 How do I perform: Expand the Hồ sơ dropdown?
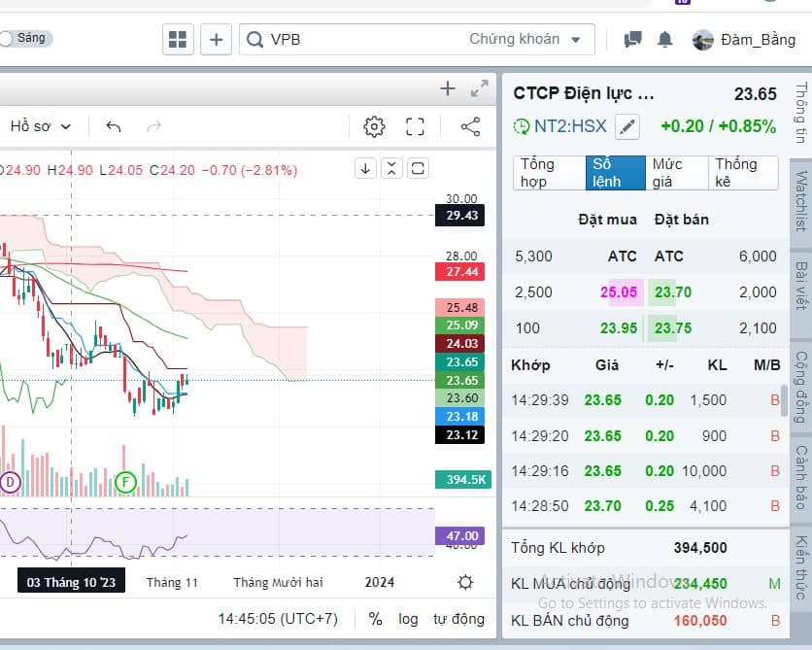[x=41, y=126]
